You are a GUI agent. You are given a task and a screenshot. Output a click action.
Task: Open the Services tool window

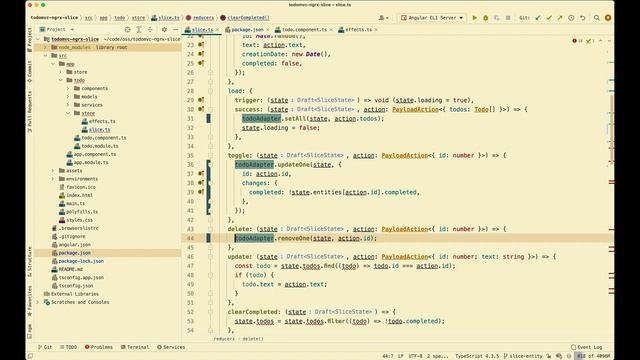click(x=171, y=347)
